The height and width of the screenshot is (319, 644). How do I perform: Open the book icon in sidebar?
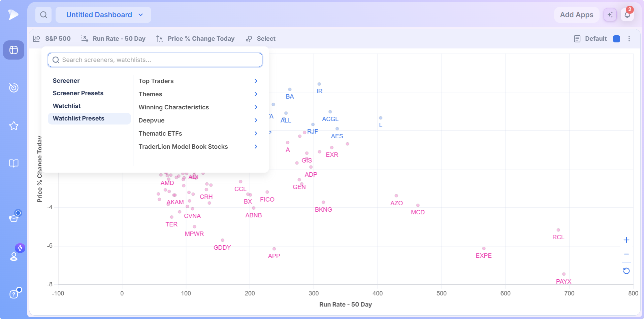click(x=13, y=164)
